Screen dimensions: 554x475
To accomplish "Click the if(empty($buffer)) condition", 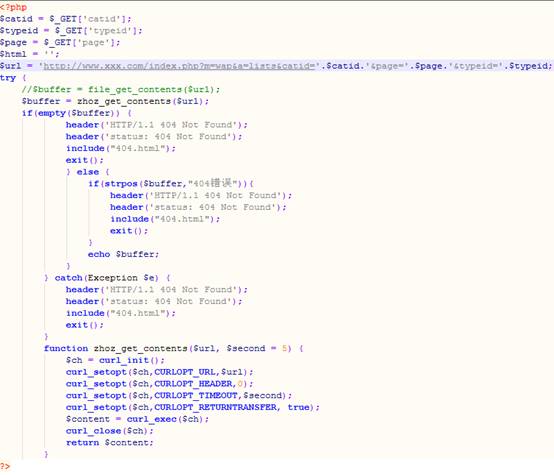I will (71, 113).
